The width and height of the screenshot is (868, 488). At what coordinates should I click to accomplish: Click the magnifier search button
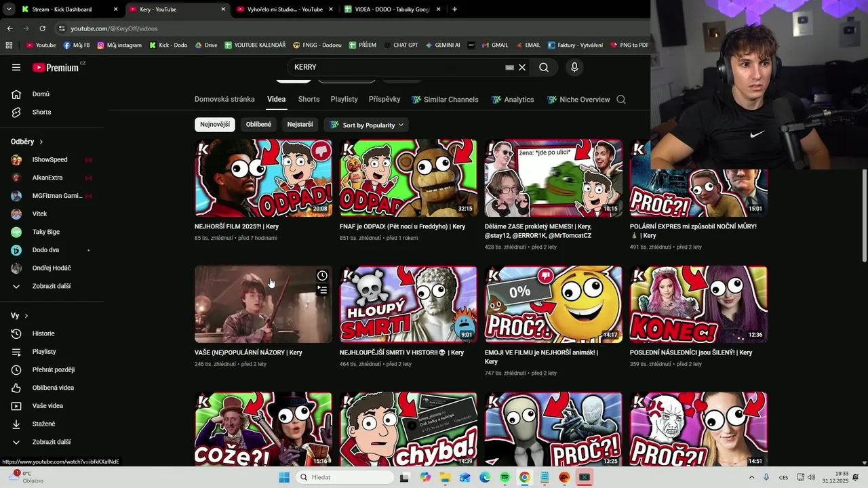click(544, 67)
